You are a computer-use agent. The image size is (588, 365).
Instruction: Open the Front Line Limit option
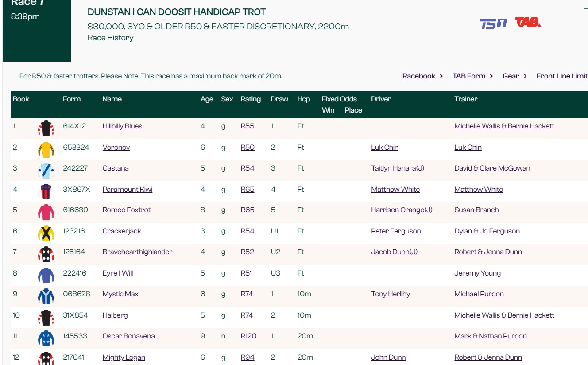pyautogui.click(x=562, y=76)
